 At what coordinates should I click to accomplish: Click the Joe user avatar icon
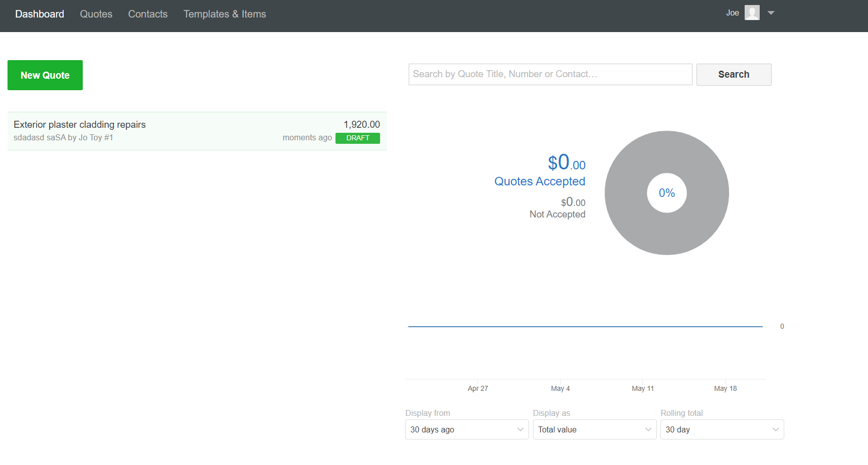coord(752,13)
